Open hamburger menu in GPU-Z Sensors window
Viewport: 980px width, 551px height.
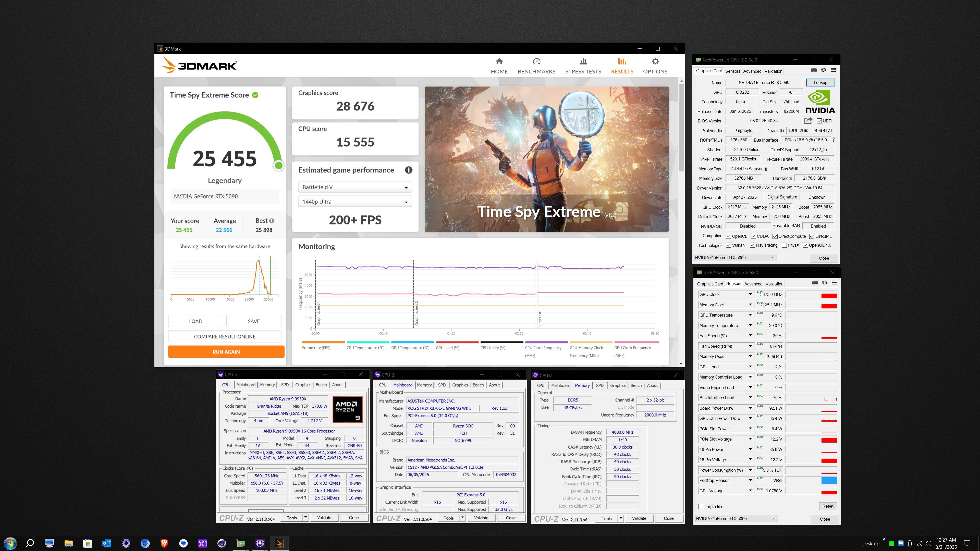(834, 283)
